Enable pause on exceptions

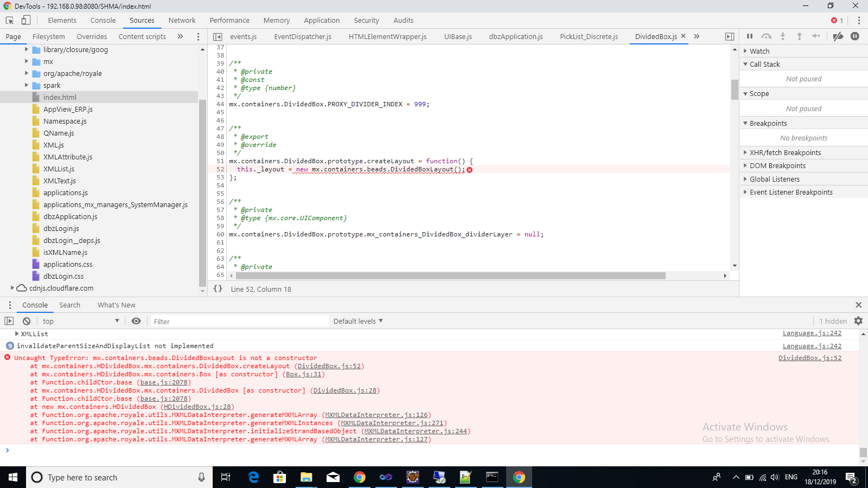point(856,36)
